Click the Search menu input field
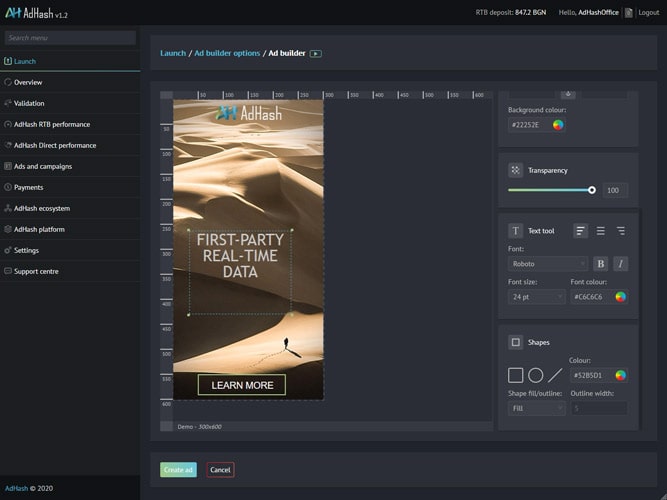The height and width of the screenshot is (500, 667). point(70,38)
